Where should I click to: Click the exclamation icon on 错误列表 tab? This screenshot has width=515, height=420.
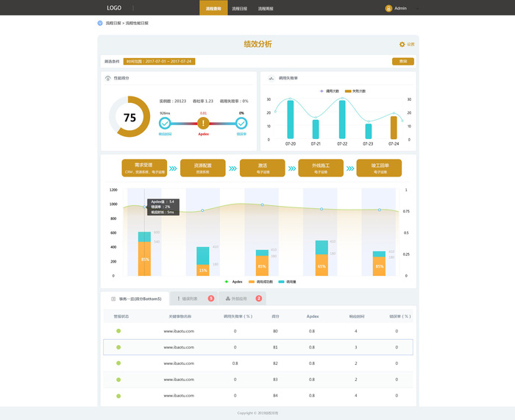178,299
